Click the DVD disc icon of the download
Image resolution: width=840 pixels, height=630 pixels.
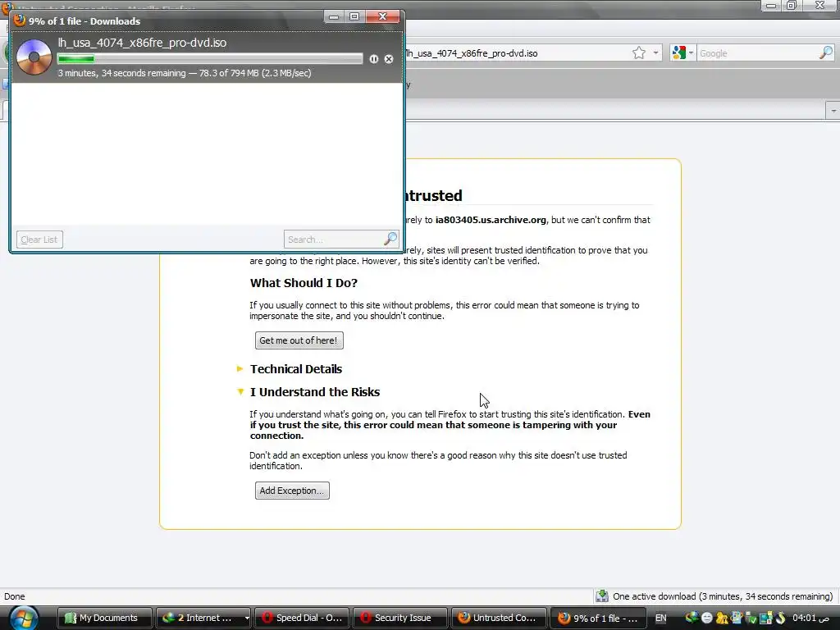coord(34,57)
